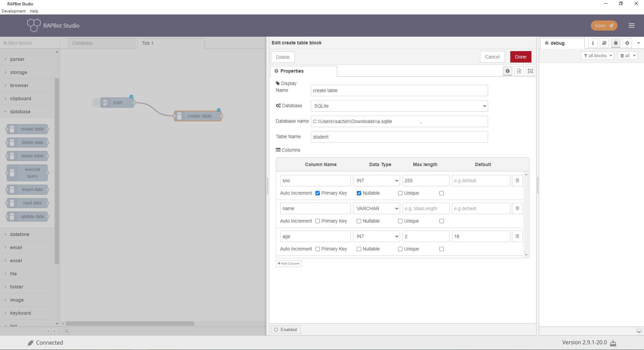Open the data type dropdown for age

(376, 236)
